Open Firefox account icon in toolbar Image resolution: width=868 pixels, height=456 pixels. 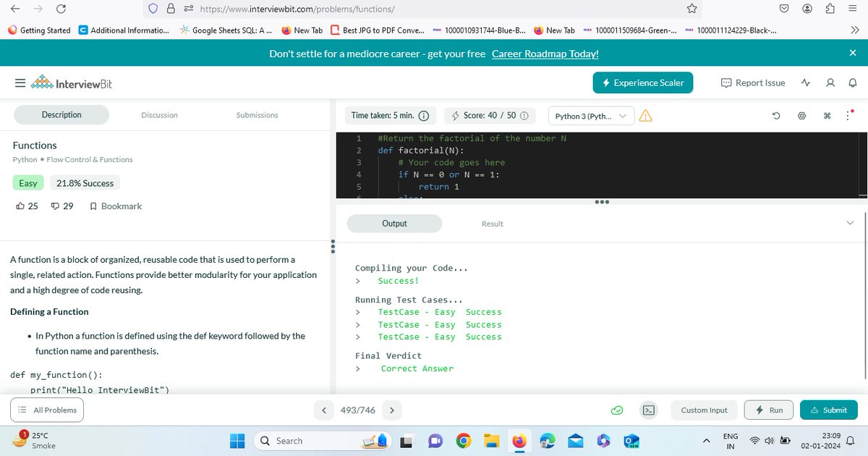pyautogui.click(x=807, y=9)
